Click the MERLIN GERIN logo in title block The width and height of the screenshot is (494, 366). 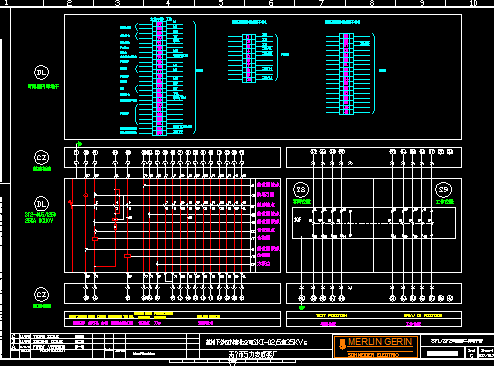pyautogui.click(x=376, y=346)
